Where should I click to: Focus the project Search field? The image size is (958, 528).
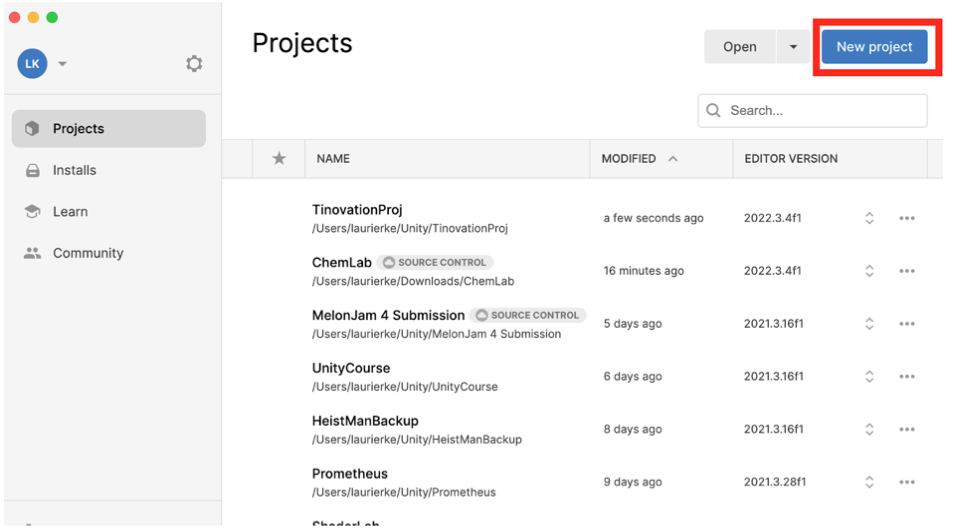[813, 111]
